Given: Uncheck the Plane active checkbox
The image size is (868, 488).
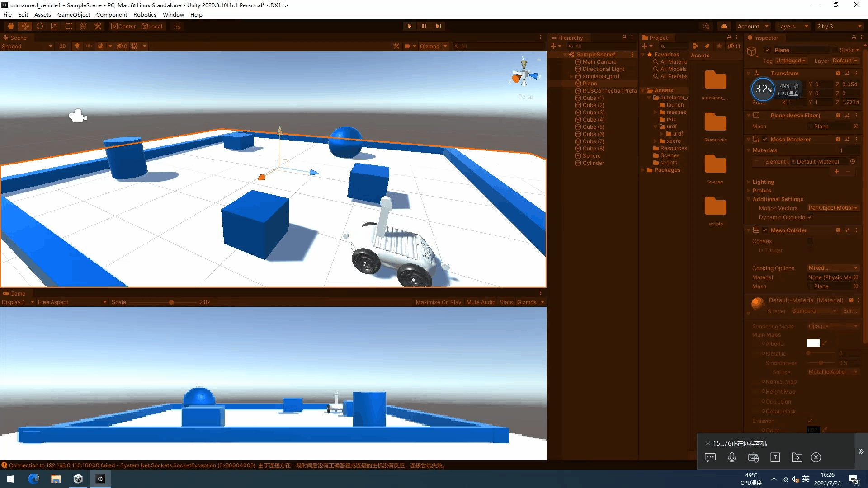Looking at the screenshot, I should click(x=768, y=50).
